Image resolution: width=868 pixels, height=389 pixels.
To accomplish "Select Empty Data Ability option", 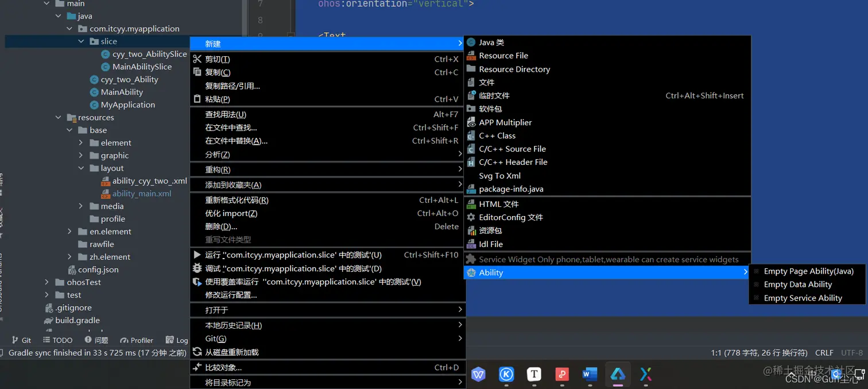I will pos(807,284).
